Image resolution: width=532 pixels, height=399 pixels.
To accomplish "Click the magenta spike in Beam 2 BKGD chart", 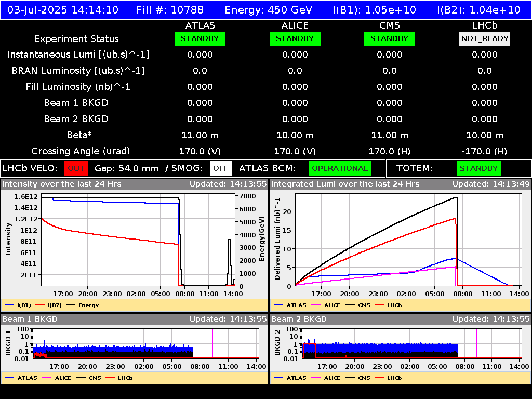I will [477, 343].
